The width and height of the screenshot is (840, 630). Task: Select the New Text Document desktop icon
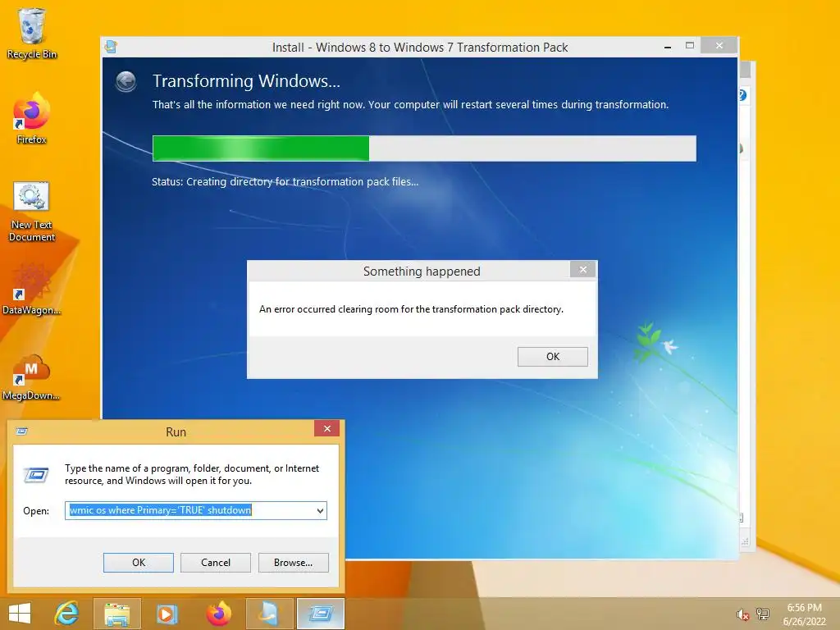(x=32, y=212)
